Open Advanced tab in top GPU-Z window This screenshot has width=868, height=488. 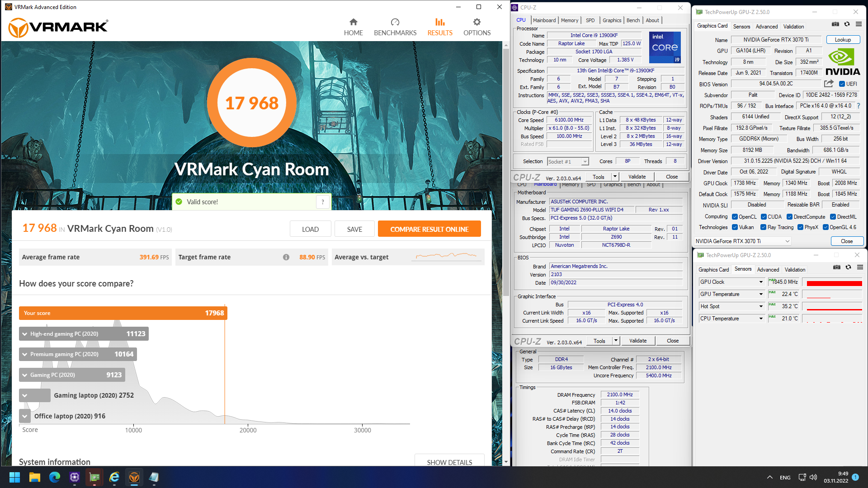point(767,27)
